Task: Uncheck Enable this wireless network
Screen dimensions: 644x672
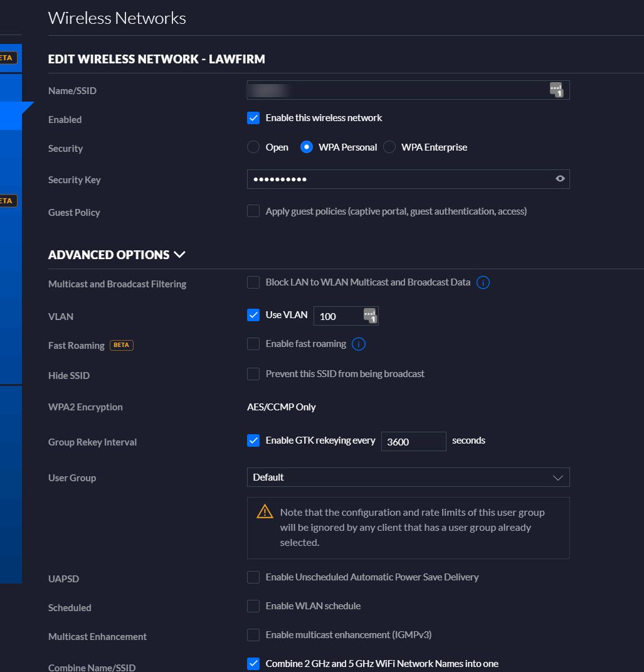Action: click(x=253, y=118)
